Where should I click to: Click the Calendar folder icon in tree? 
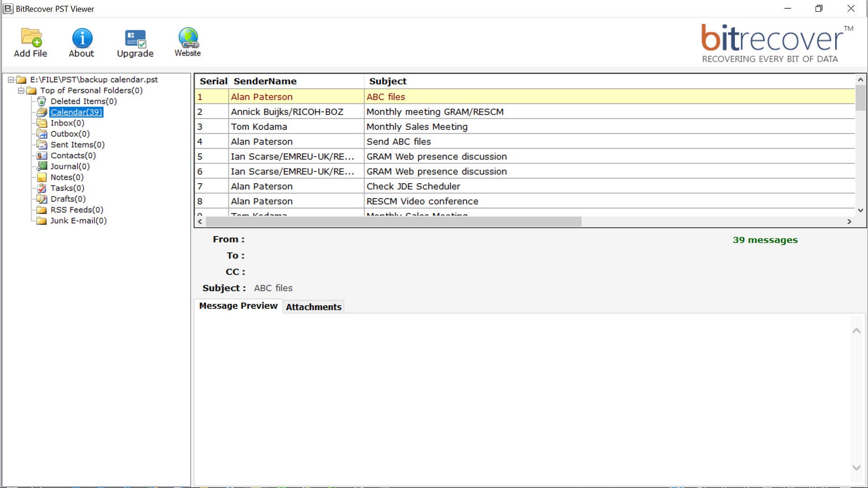[42, 112]
